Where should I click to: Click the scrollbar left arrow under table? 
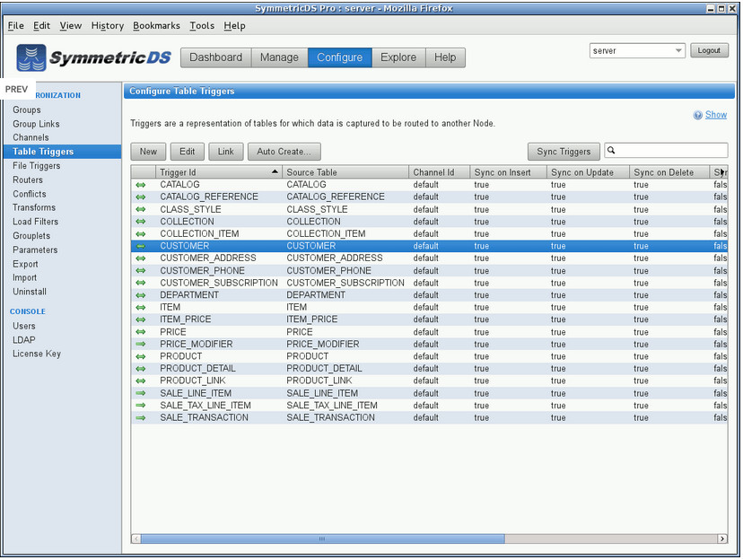tap(136, 538)
